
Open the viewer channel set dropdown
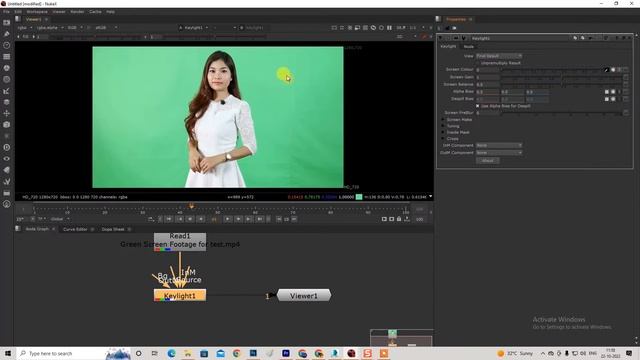(24, 28)
